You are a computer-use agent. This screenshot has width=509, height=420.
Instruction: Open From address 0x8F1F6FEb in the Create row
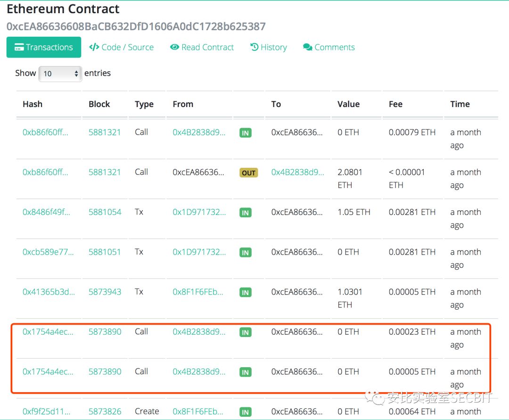pos(198,412)
